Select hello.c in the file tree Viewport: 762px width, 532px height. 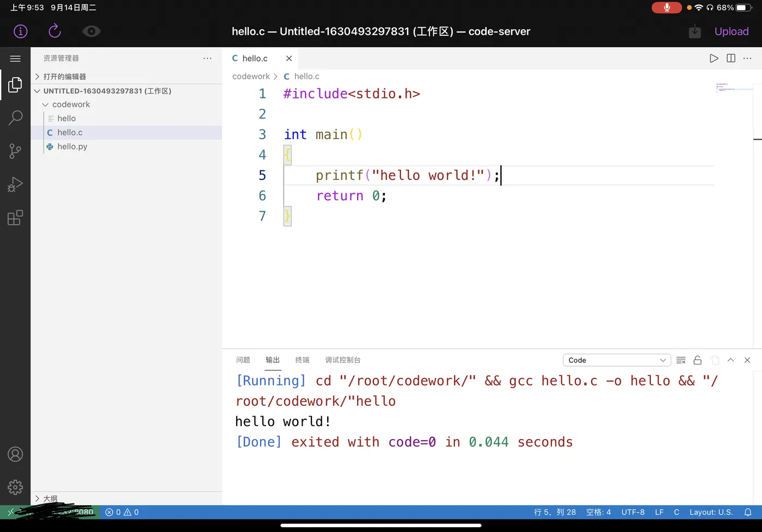(126, 133)
